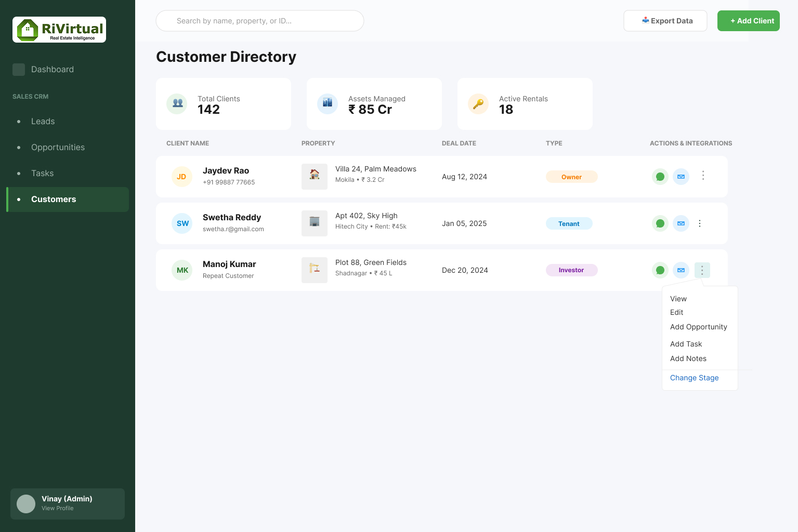Viewport: 798px width, 532px height.
Task: Click email swetha.r@gmail.com
Action: (x=233, y=229)
